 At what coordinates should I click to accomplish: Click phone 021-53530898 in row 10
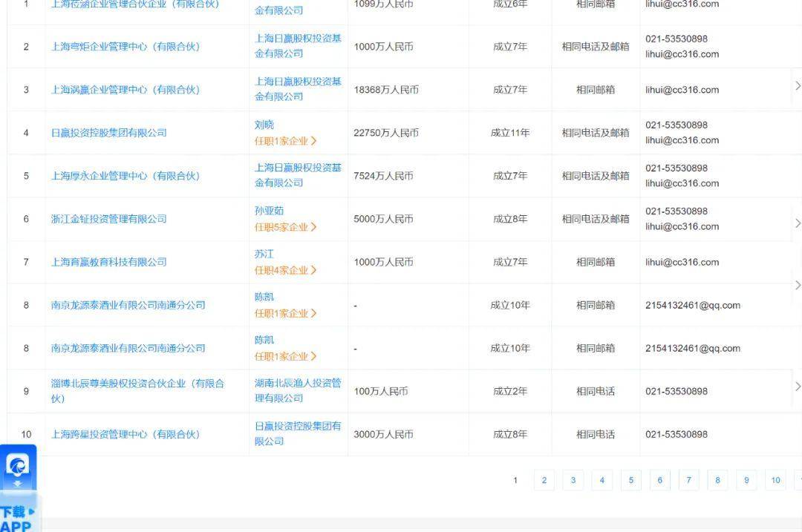click(677, 434)
